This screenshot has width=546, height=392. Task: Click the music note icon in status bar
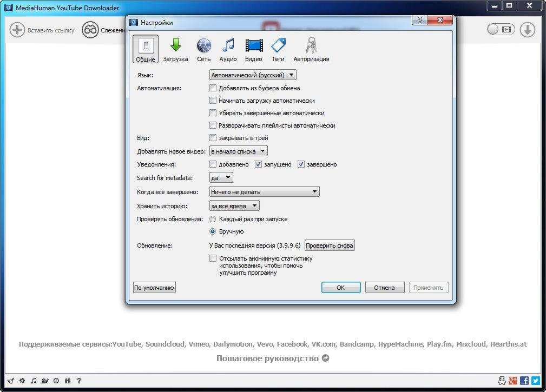(34, 381)
